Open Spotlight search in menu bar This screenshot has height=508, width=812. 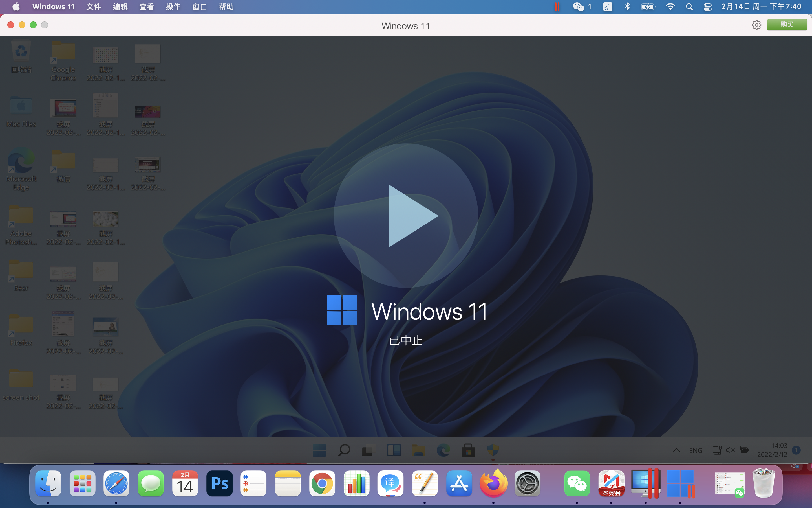pyautogui.click(x=689, y=7)
